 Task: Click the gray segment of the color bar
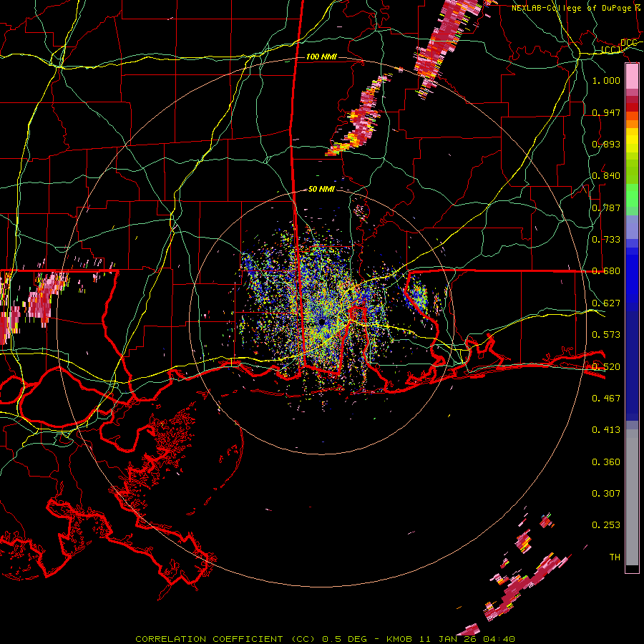[x=632, y=497]
